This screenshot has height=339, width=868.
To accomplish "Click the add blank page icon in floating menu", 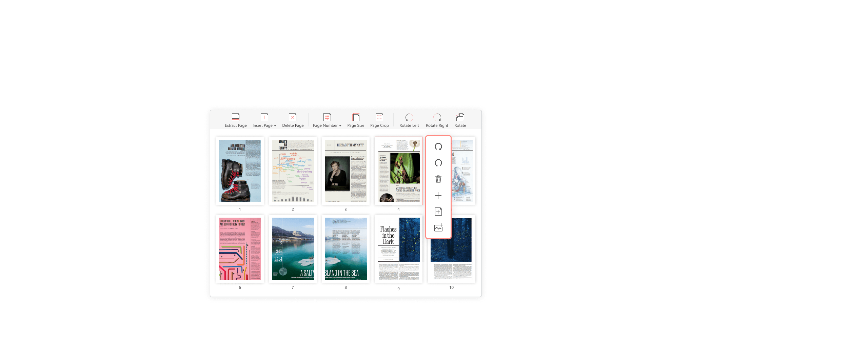I will click(x=438, y=212).
